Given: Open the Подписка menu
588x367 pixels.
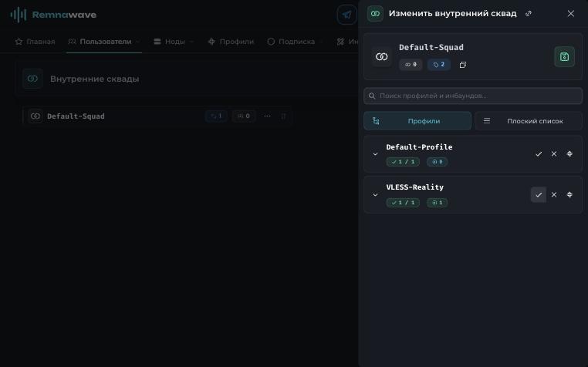Looking at the screenshot, I should tap(295, 42).
